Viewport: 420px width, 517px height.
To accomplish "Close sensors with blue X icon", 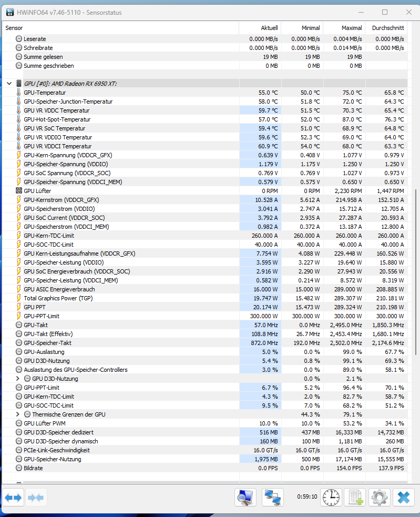I will [404, 498].
